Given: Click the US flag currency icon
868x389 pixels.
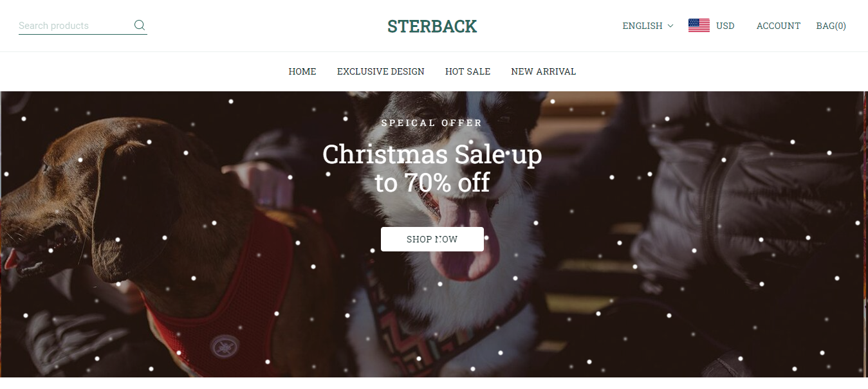Looking at the screenshot, I should pos(699,26).
